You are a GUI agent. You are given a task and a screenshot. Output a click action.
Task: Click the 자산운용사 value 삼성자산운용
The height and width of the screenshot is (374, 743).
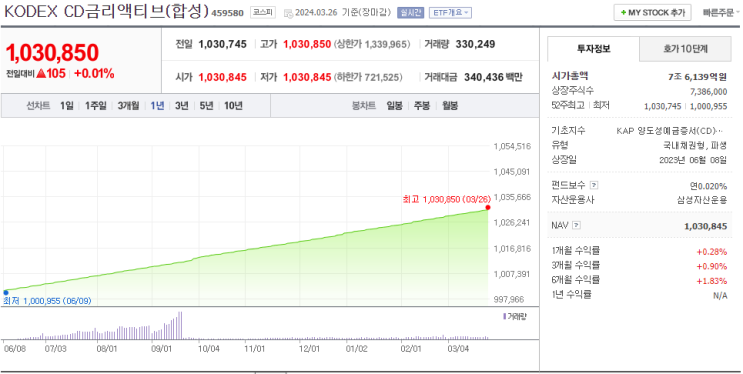coord(701,200)
